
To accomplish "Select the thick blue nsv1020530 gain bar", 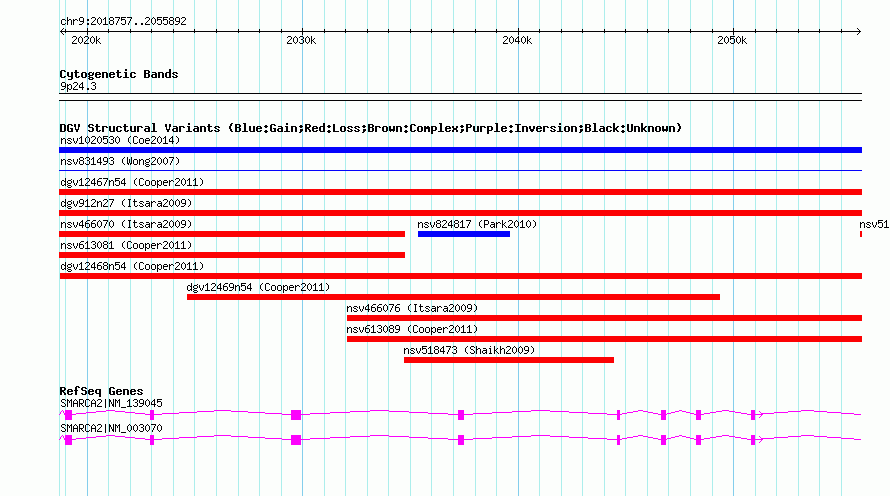I will (x=460, y=150).
